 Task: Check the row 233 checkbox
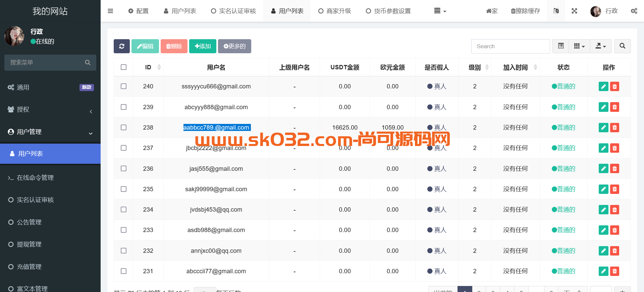tap(123, 230)
